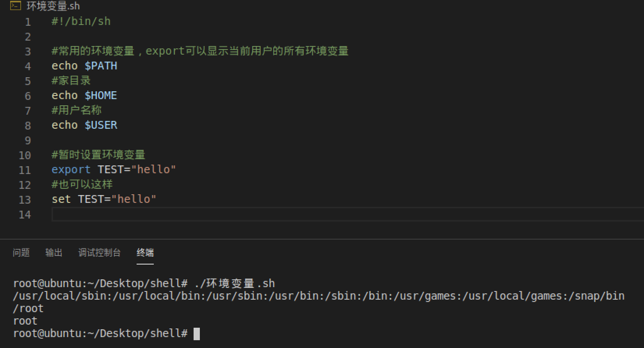Image resolution: width=644 pixels, height=348 pixels.
Task: Select the 环境变量.sh editor tab
Action: click(x=53, y=6)
